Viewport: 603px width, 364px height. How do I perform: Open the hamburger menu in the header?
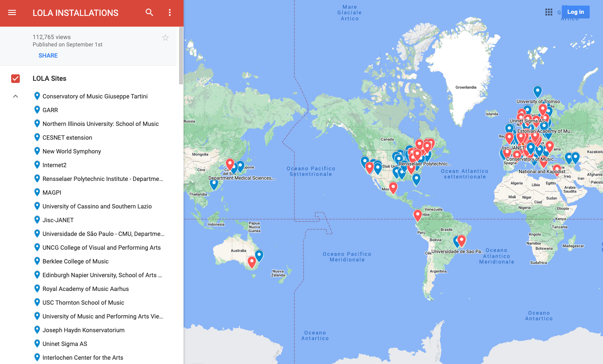click(12, 13)
